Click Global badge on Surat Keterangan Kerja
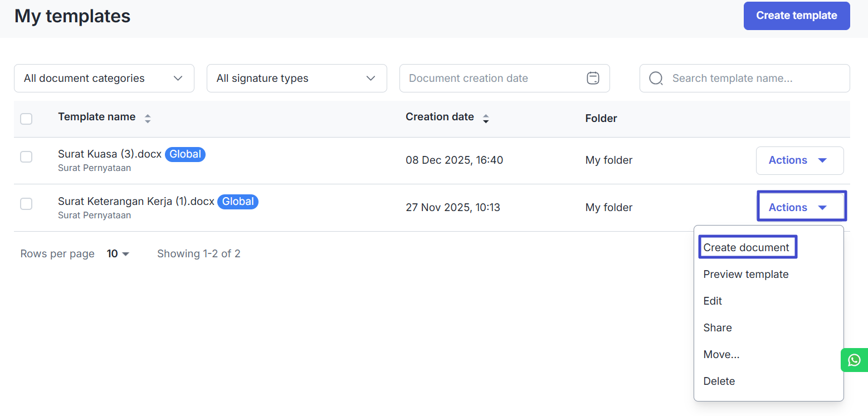 pyautogui.click(x=238, y=202)
